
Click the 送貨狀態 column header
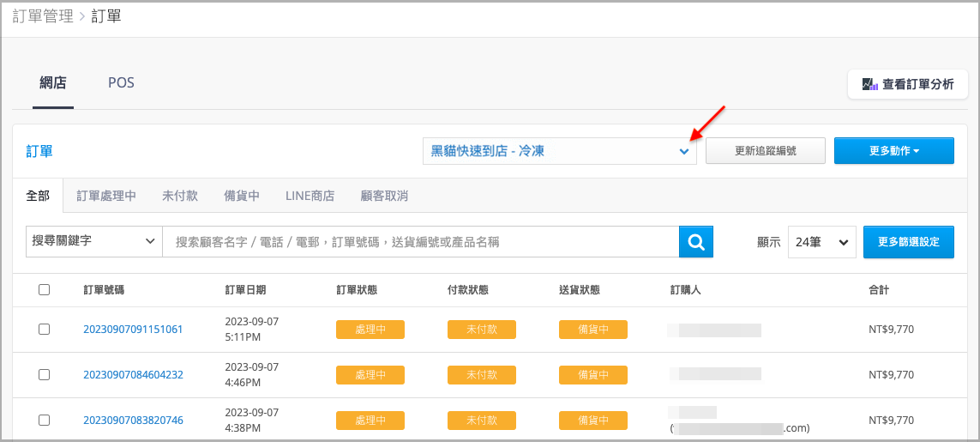click(x=580, y=290)
